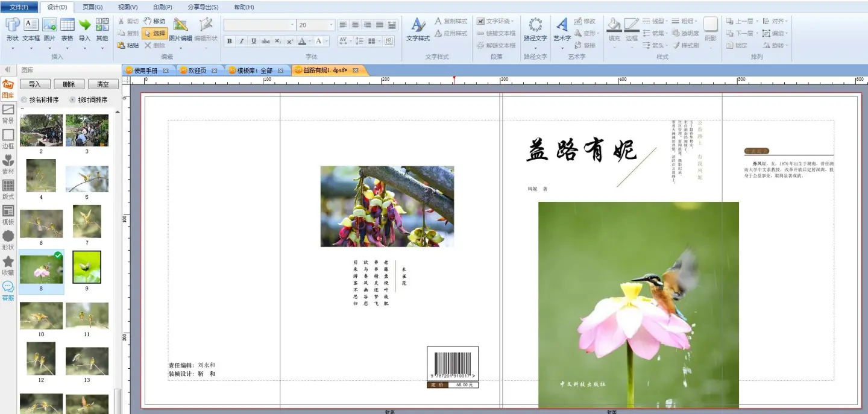Image resolution: width=868 pixels, height=414 pixels.
Task: Open 背景 panel in left sidebar
Action: [8, 114]
